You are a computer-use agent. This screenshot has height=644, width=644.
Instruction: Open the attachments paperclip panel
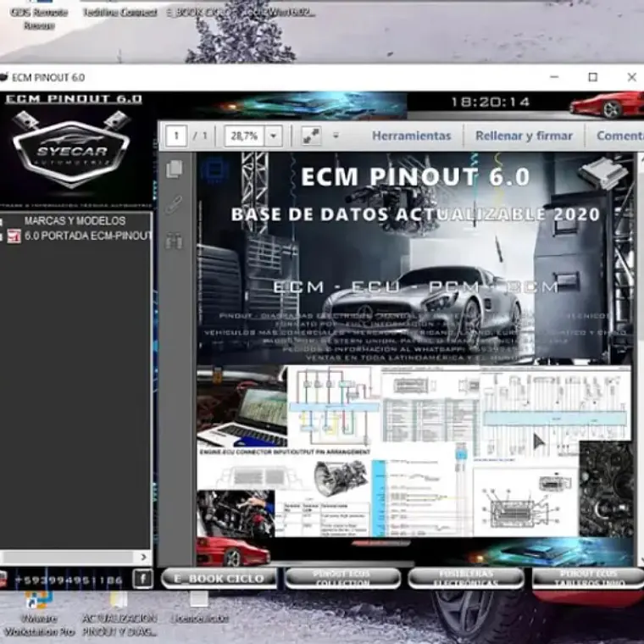175,205
